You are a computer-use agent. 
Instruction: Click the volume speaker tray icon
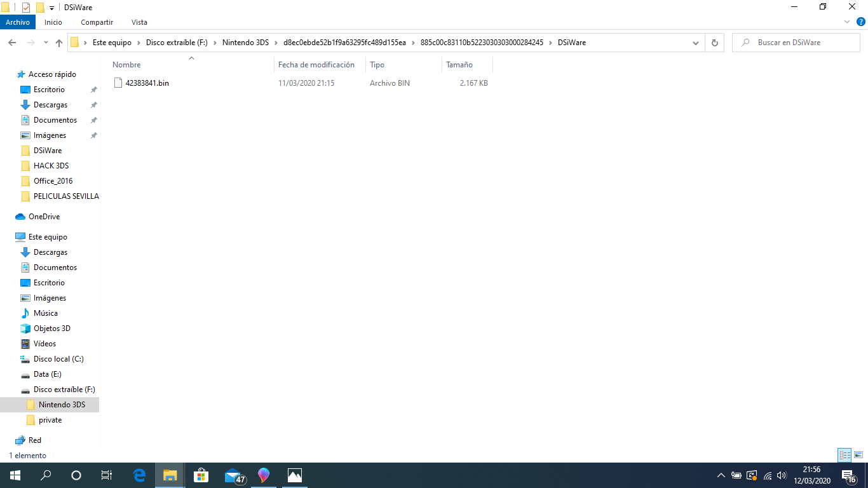(782, 475)
